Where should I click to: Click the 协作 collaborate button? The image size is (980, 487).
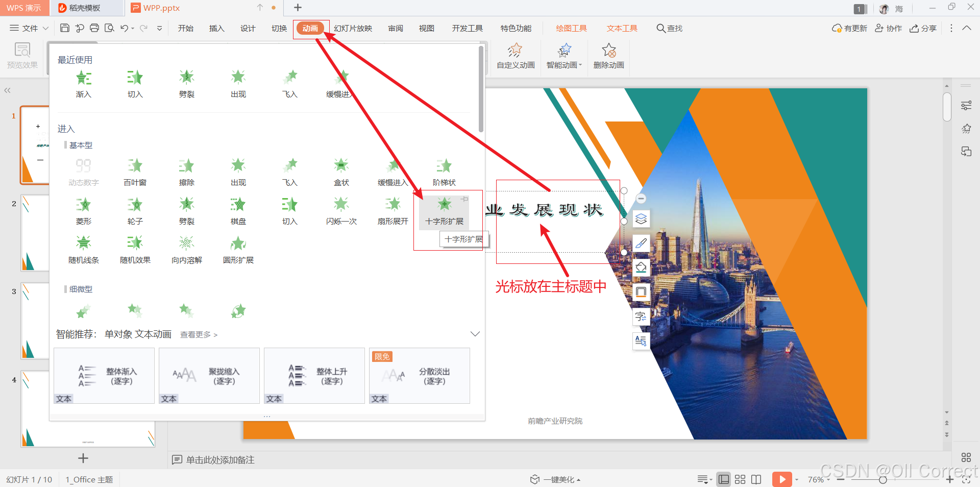(x=888, y=28)
